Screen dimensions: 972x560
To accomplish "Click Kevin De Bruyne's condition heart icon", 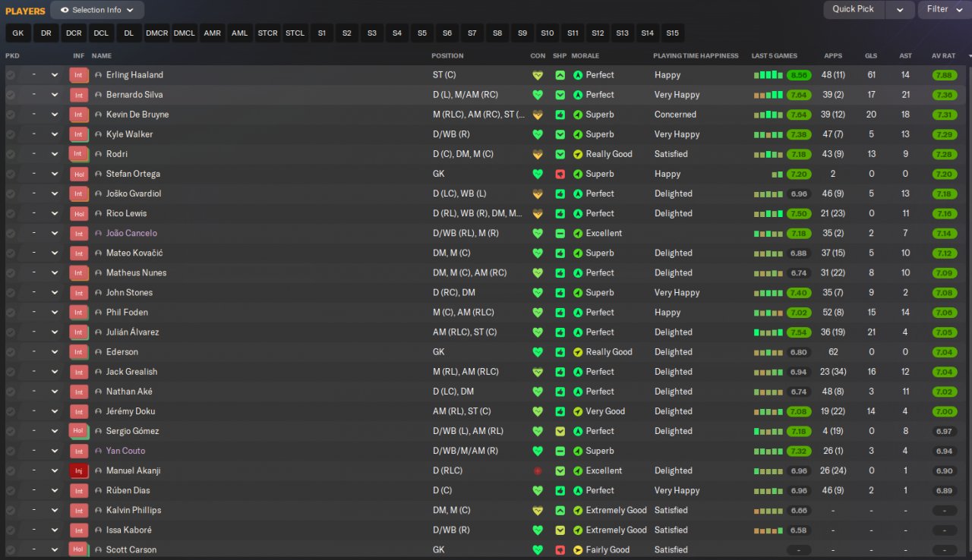I will pyautogui.click(x=538, y=115).
